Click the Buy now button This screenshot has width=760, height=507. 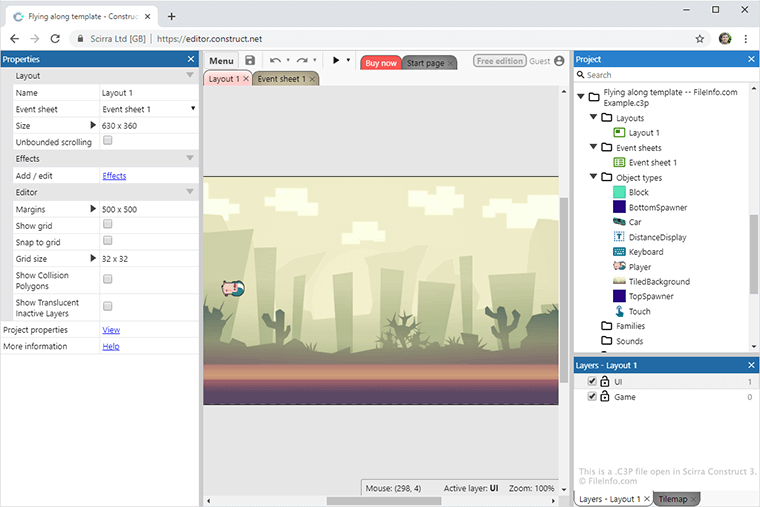[x=380, y=63]
